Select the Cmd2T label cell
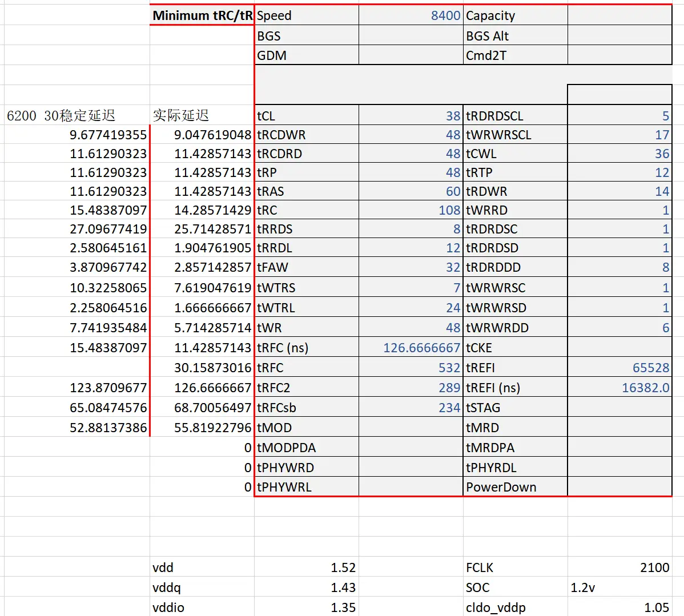This screenshot has width=684, height=616. (515, 55)
